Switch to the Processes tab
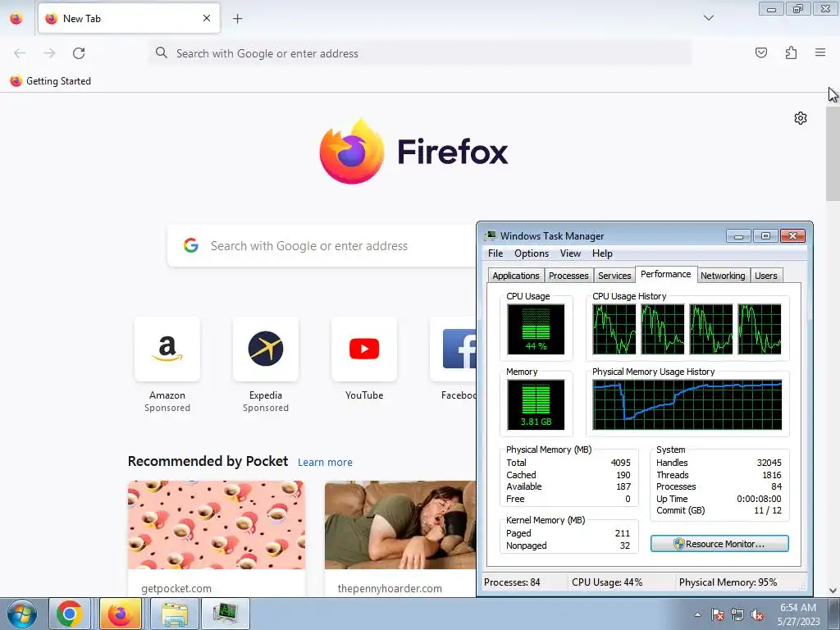 (568, 276)
